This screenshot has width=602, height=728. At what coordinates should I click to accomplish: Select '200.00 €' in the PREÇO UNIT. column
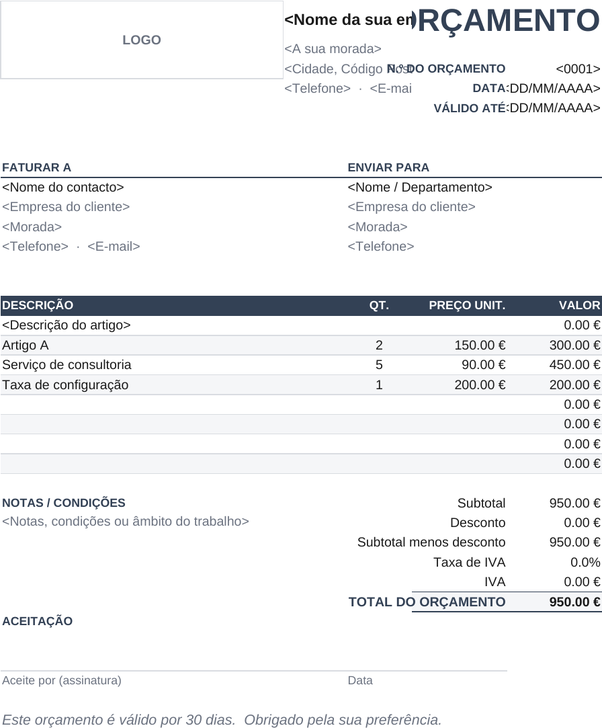tap(480, 384)
